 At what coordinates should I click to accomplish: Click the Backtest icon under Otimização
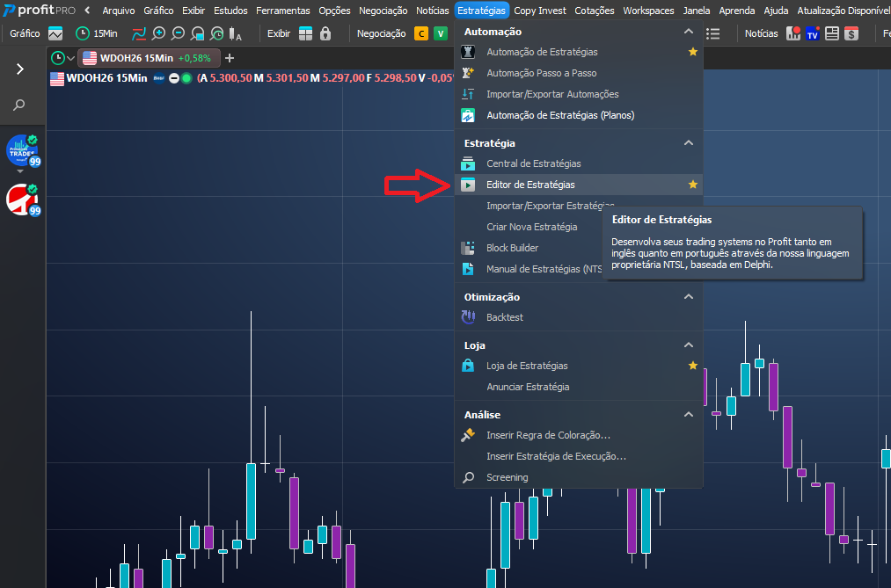[469, 317]
